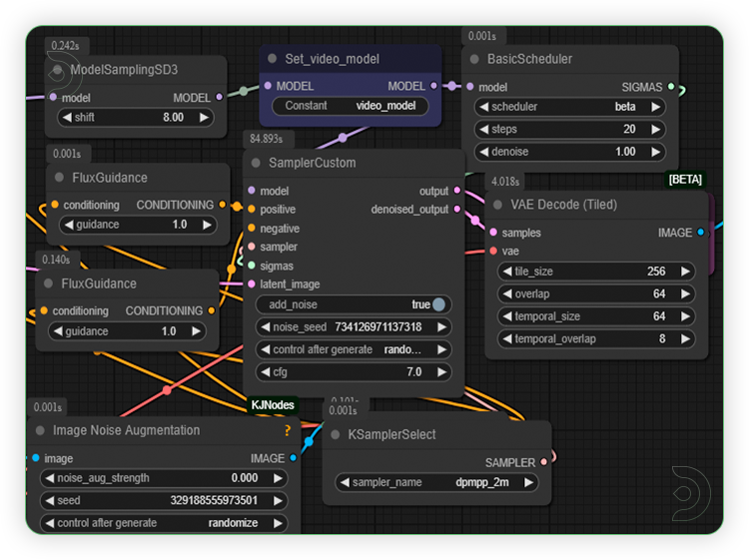Screen dimensions: 749x560
Task: Click the model input socket on BasicScheduler
Action: click(x=470, y=87)
